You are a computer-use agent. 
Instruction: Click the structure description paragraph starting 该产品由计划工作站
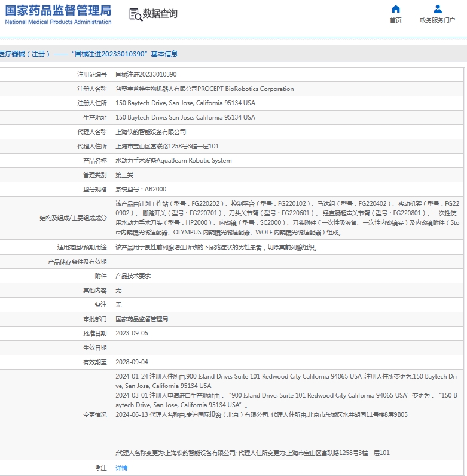click(287, 218)
